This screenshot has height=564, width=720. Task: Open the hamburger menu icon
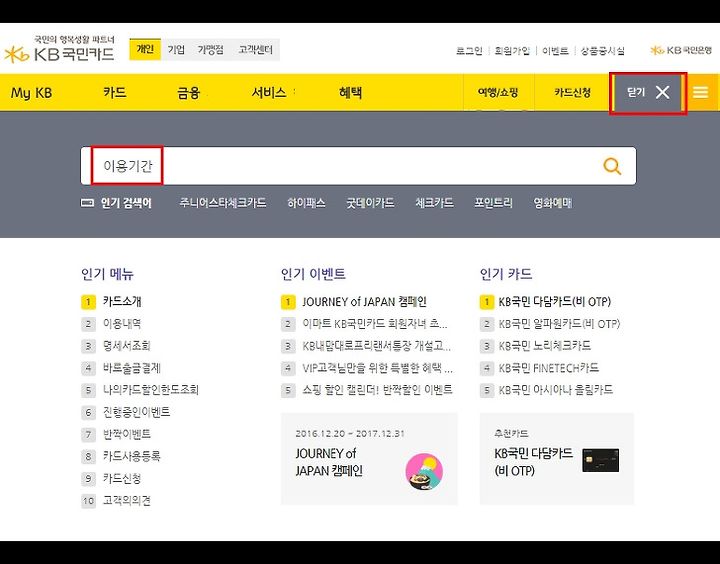700,92
